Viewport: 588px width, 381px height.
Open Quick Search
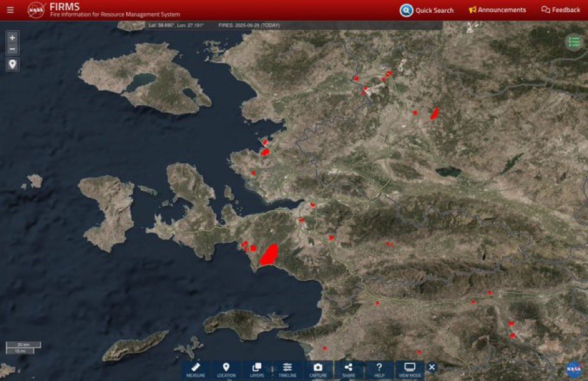click(427, 10)
